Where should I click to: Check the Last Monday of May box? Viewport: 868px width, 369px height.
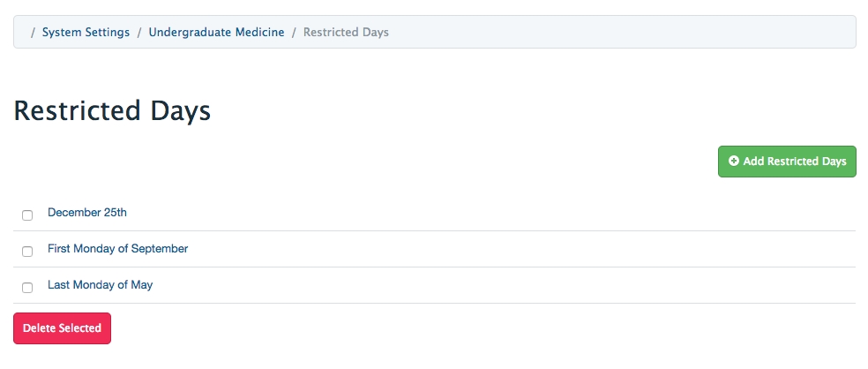tap(27, 288)
